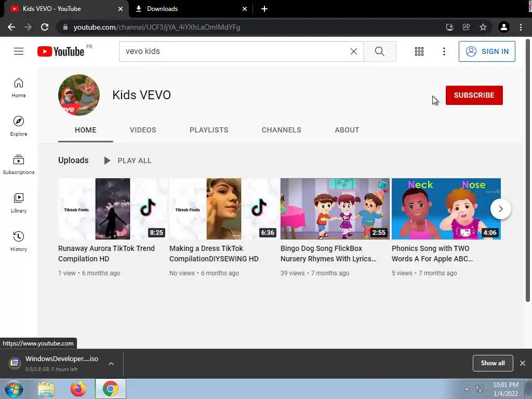The image size is (532, 399).
Task: Click the SIGN IN button
Action: [x=486, y=51]
